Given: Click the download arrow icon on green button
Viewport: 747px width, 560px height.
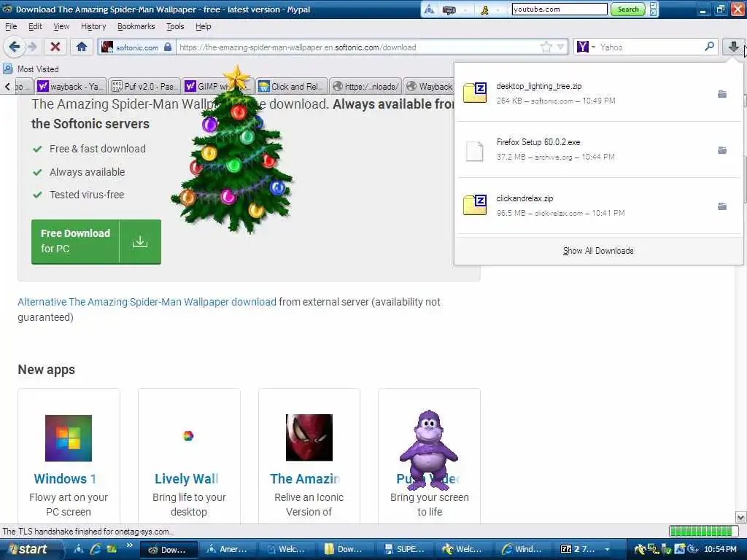Looking at the screenshot, I should (x=140, y=241).
